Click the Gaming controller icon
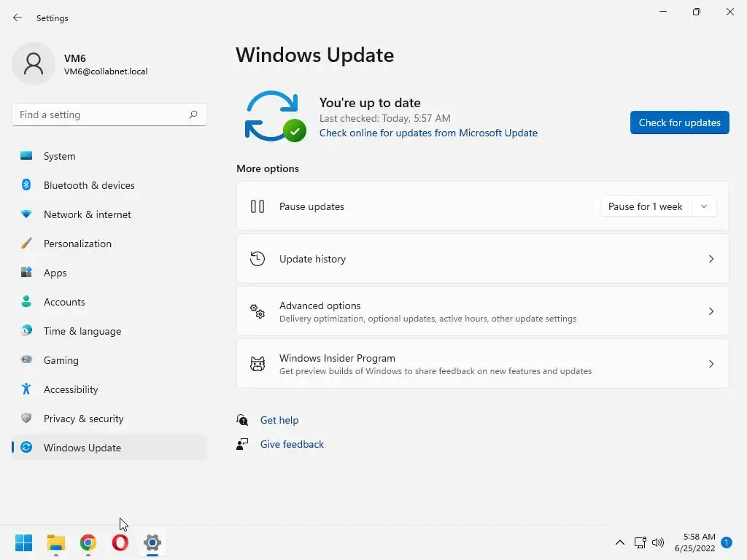This screenshot has height=560, width=747. click(x=26, y=359)
